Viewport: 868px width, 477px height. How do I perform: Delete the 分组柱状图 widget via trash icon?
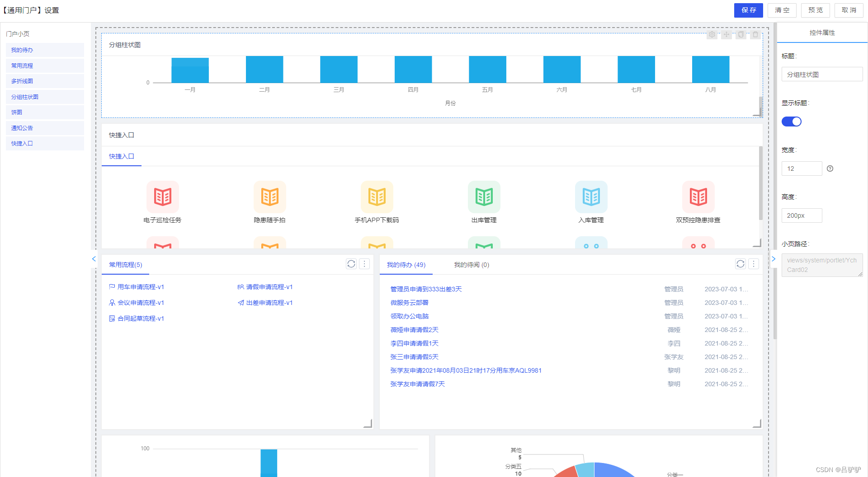755,35
